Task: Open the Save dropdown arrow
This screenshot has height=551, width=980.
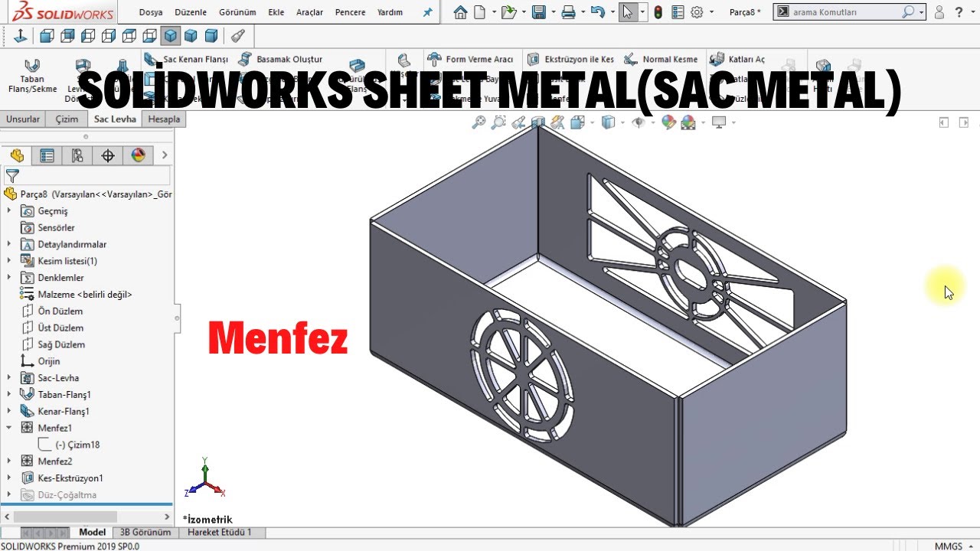Action: (x=552, y=12)
